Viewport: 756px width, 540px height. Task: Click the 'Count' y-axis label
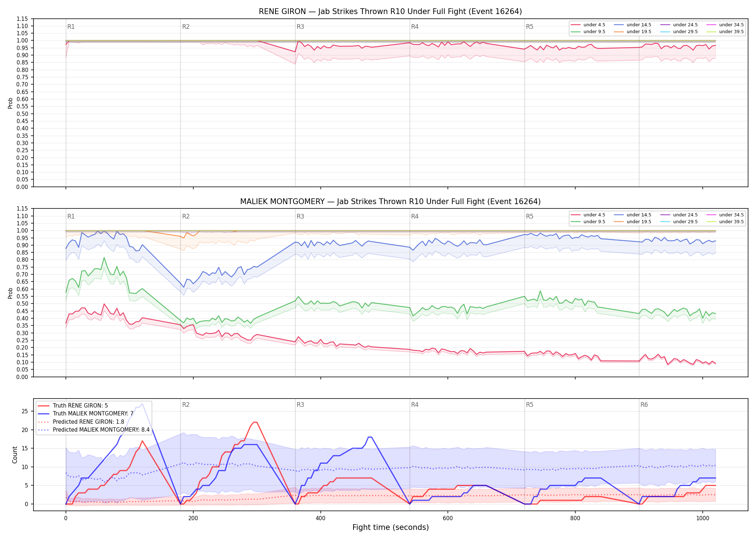pyautogui.click(x=15, y=455)
